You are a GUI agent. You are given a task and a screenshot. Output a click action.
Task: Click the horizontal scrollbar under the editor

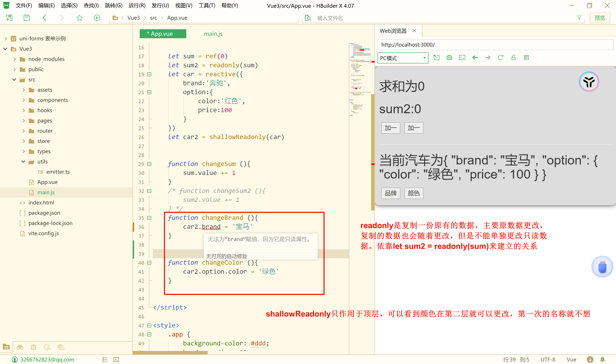pos(170,353)
